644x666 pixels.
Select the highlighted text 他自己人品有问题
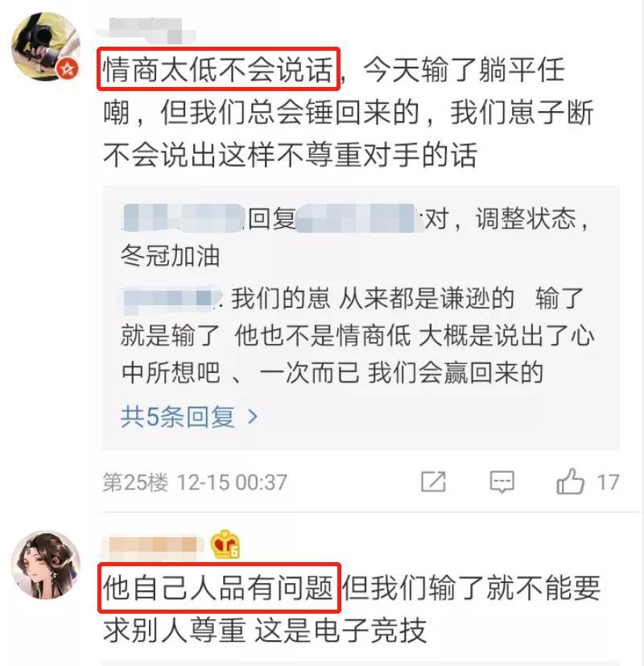point(218,588)
